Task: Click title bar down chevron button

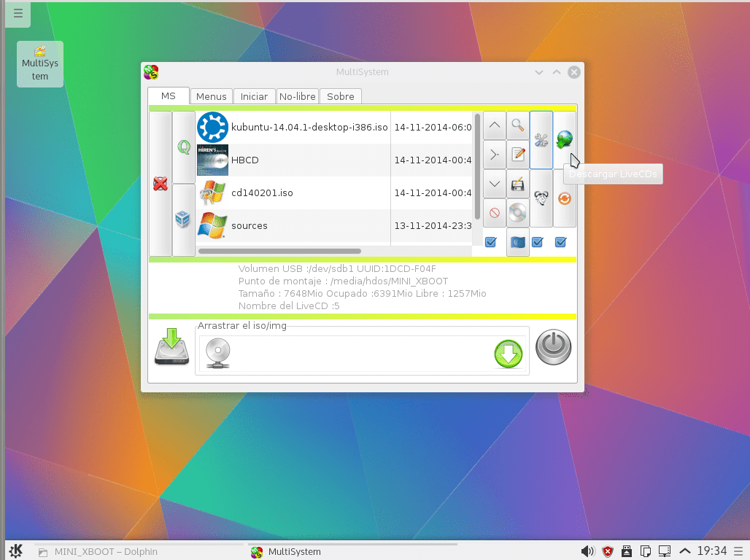Action: (539, 72)
